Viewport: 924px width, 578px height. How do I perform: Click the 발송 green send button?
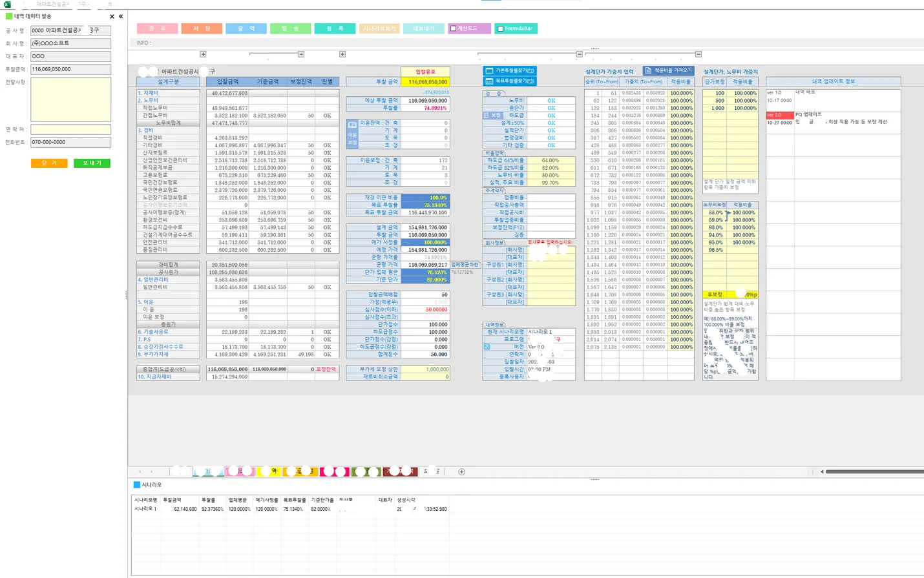click(x=291, y=28)
